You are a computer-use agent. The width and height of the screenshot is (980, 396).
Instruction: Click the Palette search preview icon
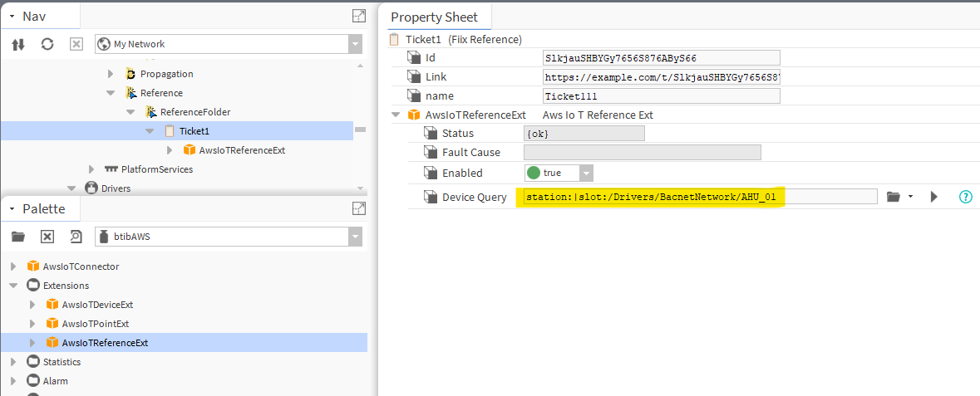76,237
